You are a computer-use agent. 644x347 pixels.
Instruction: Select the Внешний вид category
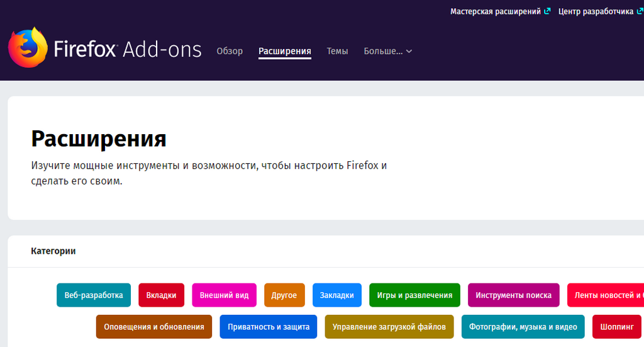225,295
